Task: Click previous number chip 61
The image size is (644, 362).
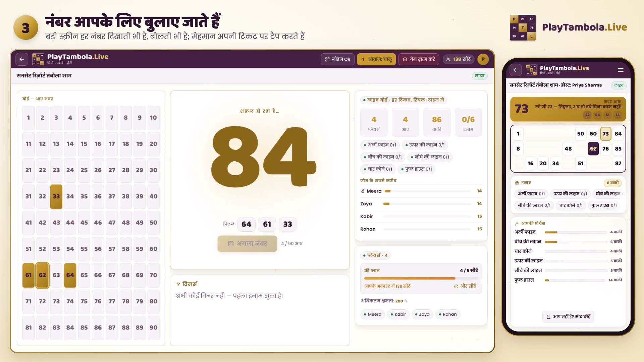Action: [x=267, y=224]
